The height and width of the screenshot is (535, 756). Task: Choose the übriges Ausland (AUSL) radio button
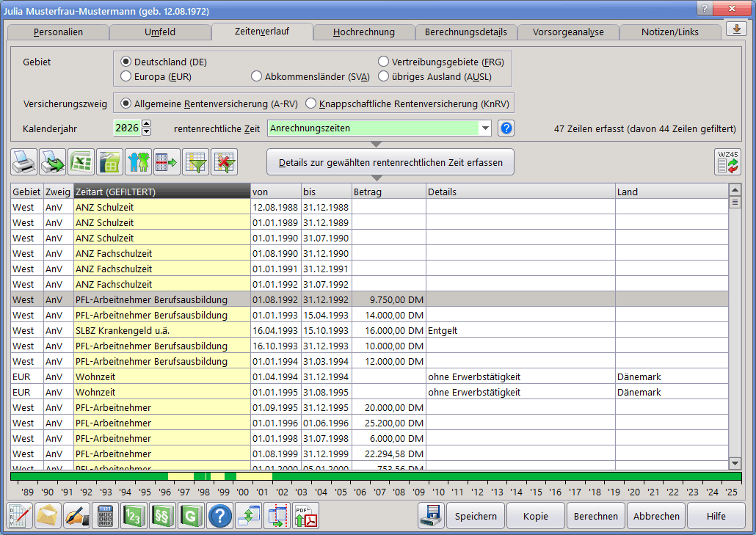point(383,76)
